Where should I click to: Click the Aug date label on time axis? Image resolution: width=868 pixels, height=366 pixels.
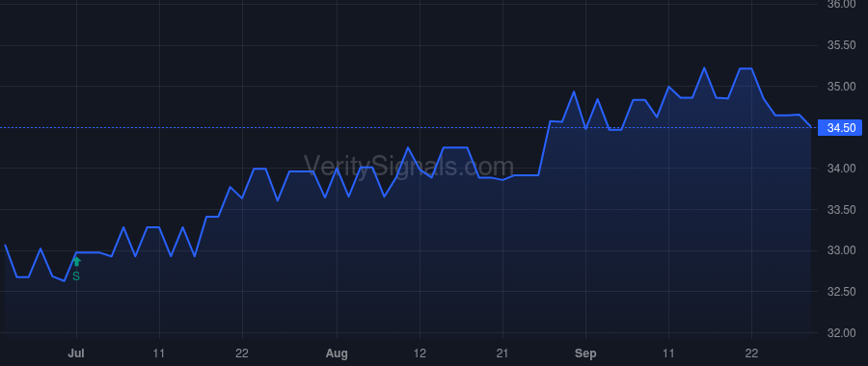tap(337, 353)
